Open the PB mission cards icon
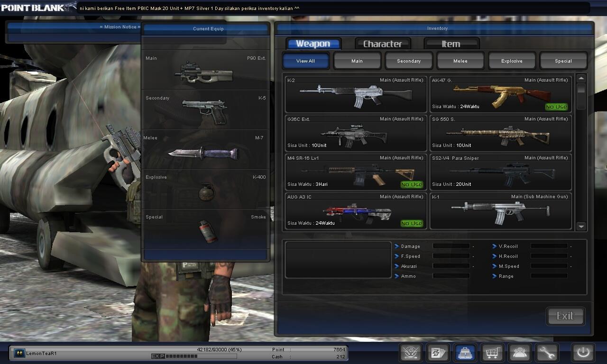The image size is (607, 364). pos(438,353)
